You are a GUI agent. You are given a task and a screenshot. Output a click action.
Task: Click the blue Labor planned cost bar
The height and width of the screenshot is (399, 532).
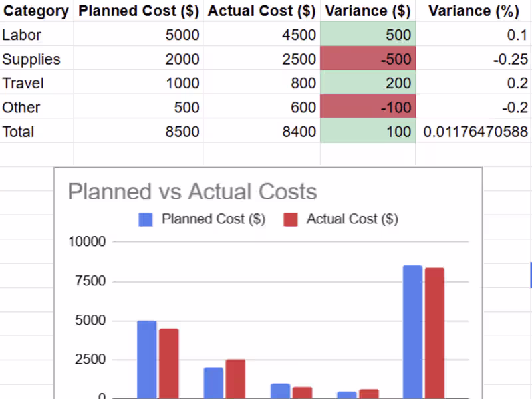pyautogui.click(x=147, y=359)
